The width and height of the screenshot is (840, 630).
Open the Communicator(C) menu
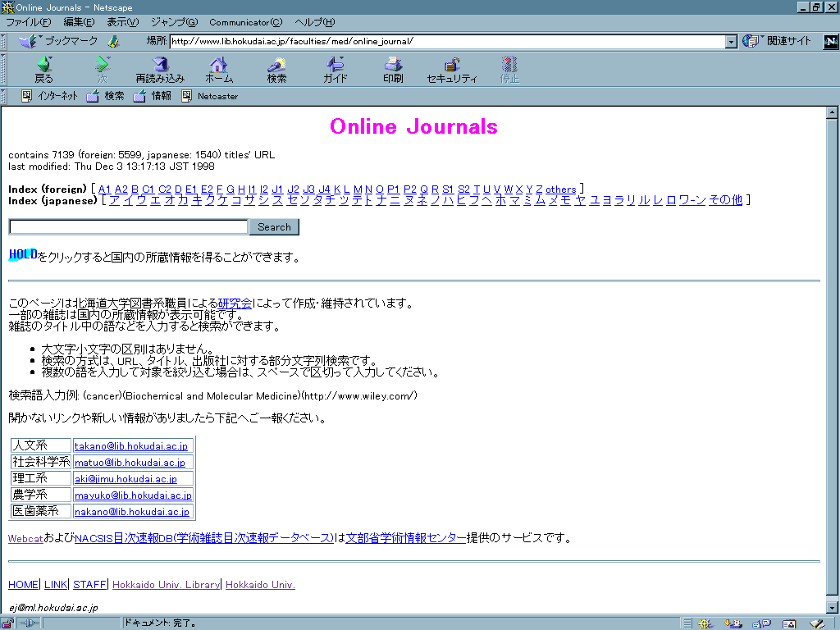[x=245, y=22]
